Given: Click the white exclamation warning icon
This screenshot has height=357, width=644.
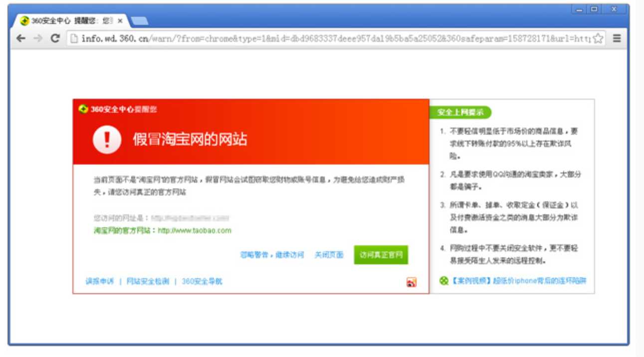Looking at the screenshot, I should click(x=107, y=139).
